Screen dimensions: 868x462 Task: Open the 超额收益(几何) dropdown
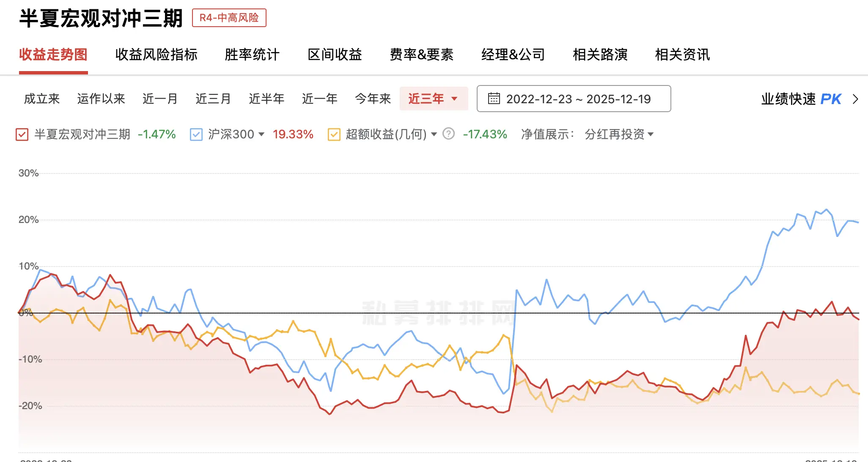434,135
